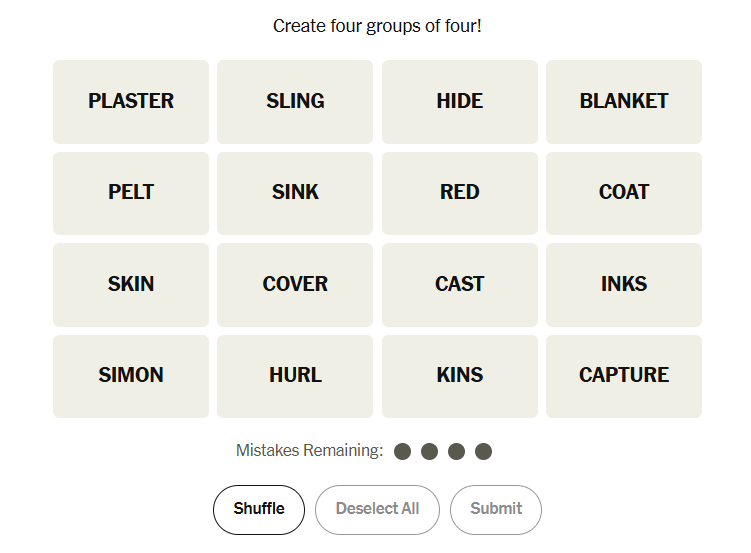Select the SKIN word tile
Image resolution: width=751 pixels, height=553 pixels.
131,284
